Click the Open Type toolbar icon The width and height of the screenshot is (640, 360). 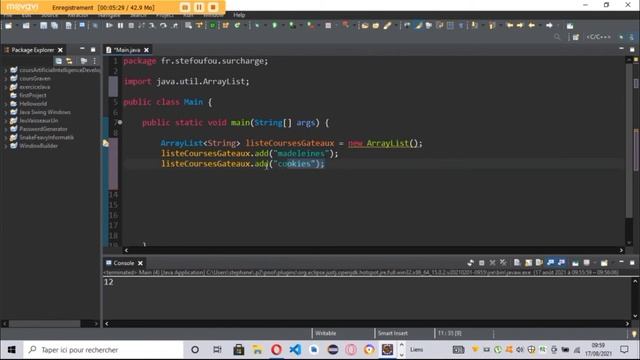point(364,26)
